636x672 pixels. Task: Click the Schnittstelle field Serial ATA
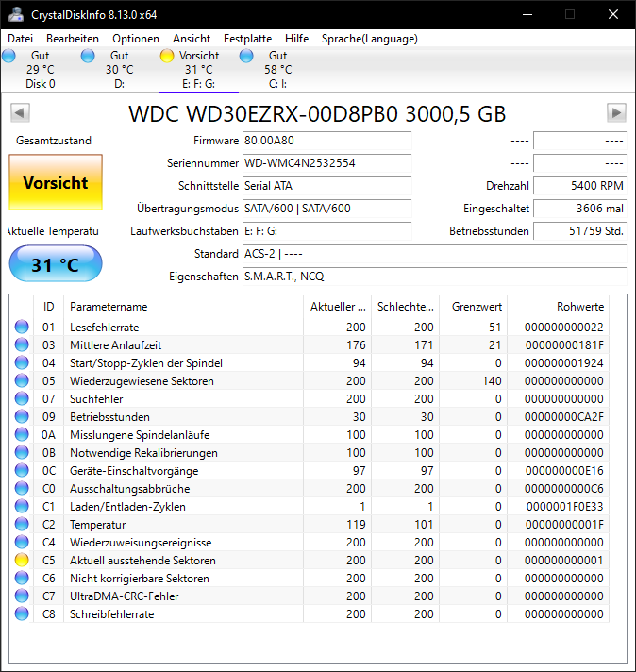327,186
